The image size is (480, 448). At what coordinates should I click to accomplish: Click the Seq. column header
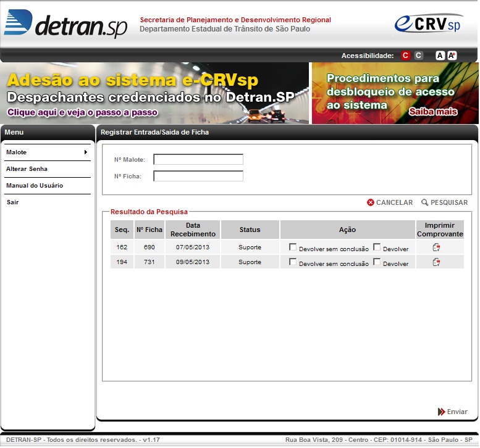coord(122,230)
